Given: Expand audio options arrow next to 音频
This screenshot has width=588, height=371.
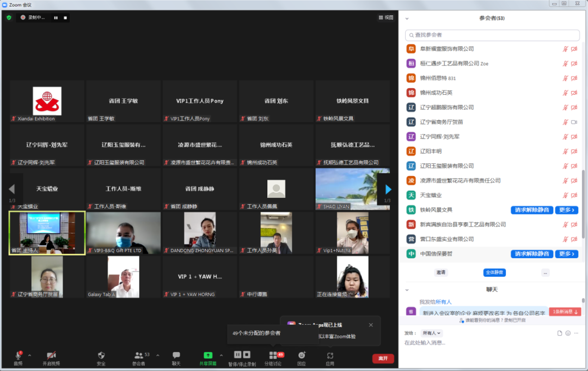Looking at the screenshot, I should (x=29, y=355).
